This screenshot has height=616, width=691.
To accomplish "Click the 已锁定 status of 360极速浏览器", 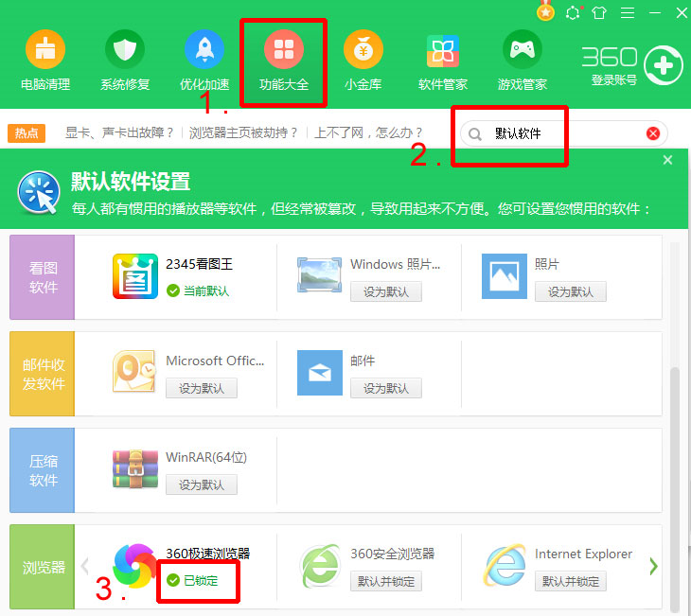I will (x=192, y=581).
